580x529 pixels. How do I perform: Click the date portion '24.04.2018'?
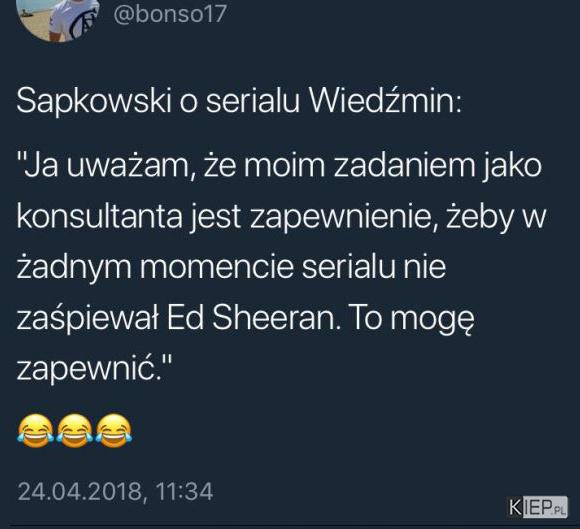(82, 492)
